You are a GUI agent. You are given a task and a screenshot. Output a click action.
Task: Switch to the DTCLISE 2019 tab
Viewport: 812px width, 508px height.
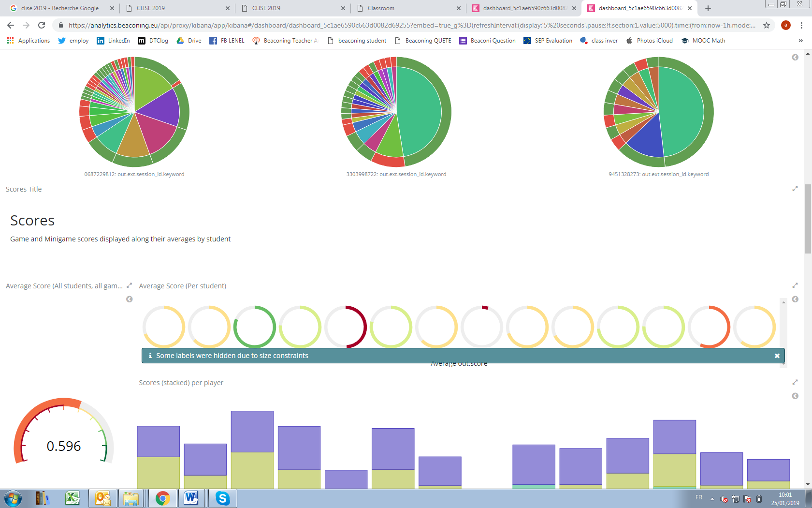point(177,8)
